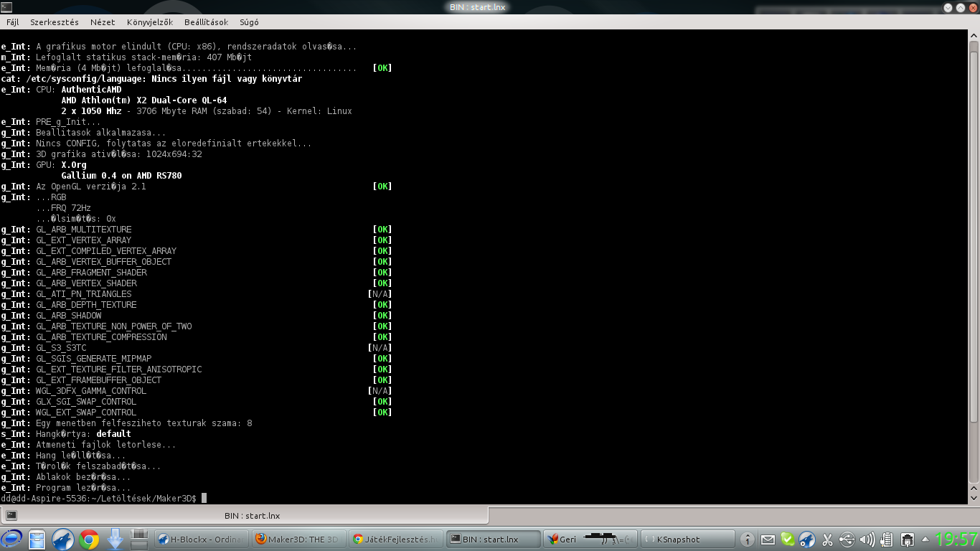The height and width of the screenshot is (551, 980).
Task: Switch to Maker3D Firefox taskbar window
Action: pyautogui.click(x=299, y=540)
